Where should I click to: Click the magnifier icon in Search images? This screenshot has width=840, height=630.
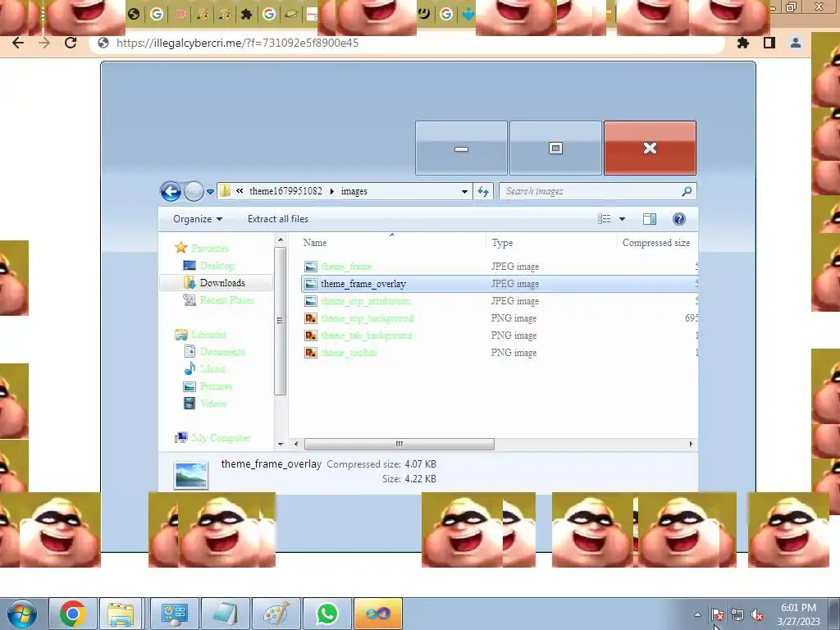[687, 191]
